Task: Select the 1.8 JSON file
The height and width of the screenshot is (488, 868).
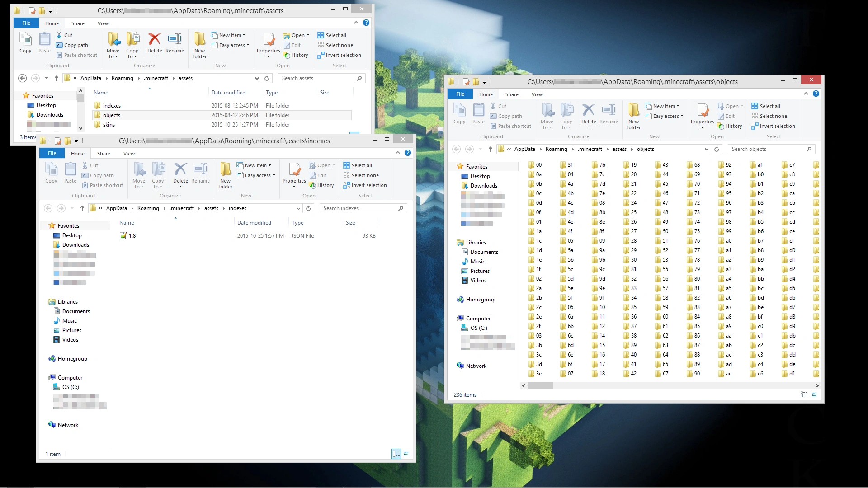Action: tap(132, 235)
